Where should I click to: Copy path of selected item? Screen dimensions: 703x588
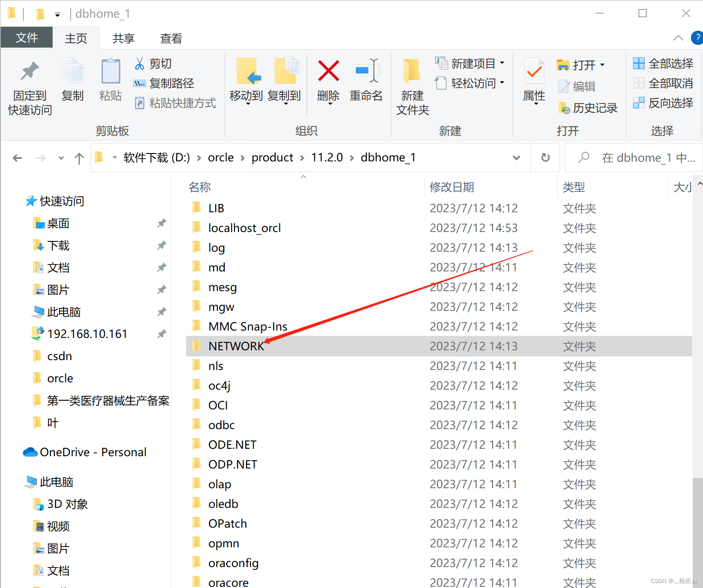tap(164, 83)
